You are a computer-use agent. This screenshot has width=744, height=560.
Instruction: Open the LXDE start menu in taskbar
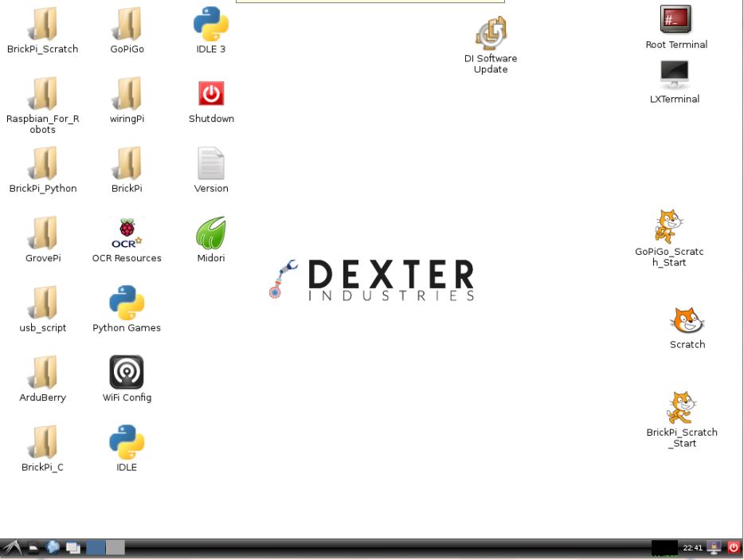pyautogui.click(x=12, y=548)
